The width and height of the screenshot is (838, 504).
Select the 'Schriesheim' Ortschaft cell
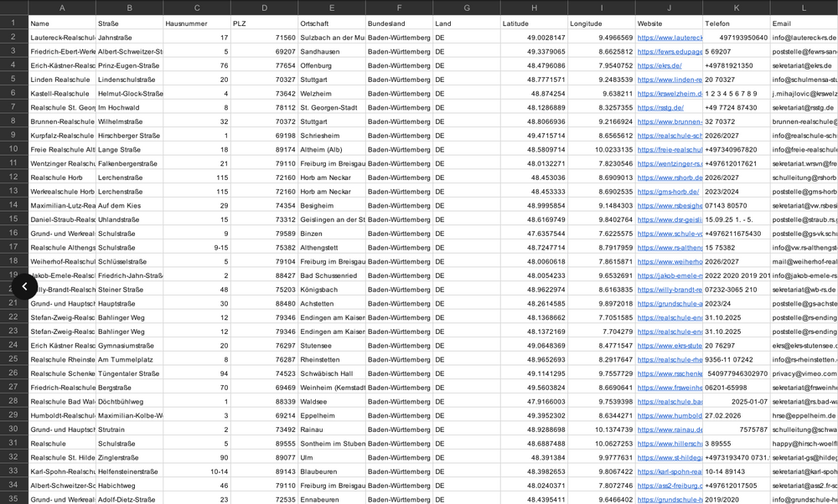(332, 136)
